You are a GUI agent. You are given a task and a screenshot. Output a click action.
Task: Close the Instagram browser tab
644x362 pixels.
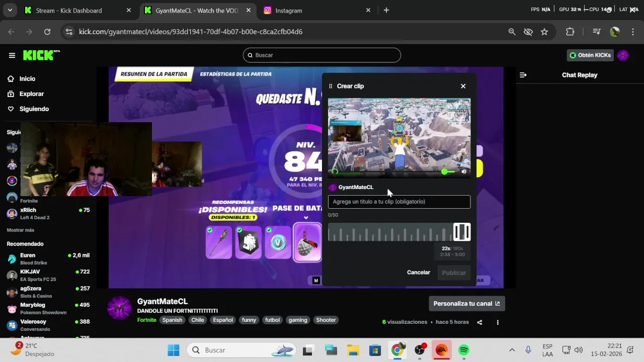368,10
